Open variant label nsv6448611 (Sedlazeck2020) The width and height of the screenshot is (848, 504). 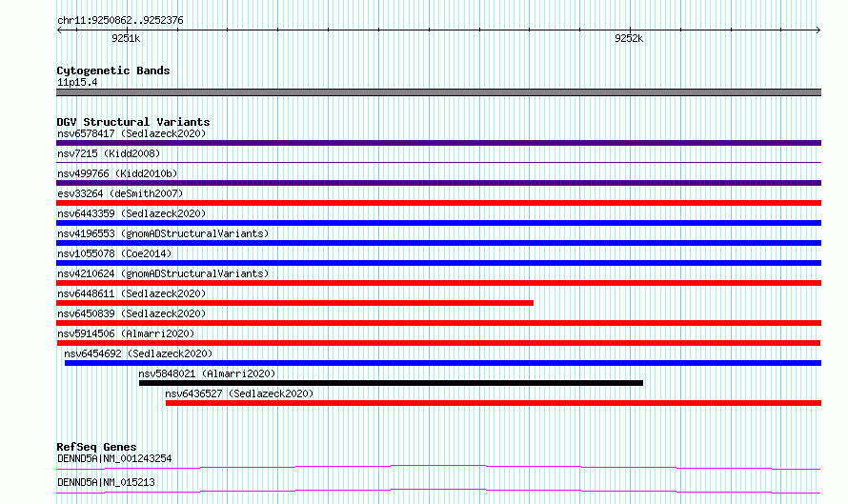tap(131, 293)
